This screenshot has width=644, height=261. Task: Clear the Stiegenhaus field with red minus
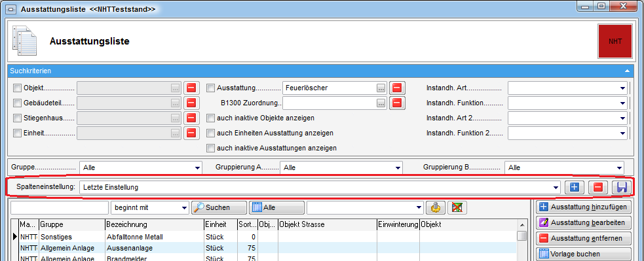click(x=191, y=118)
